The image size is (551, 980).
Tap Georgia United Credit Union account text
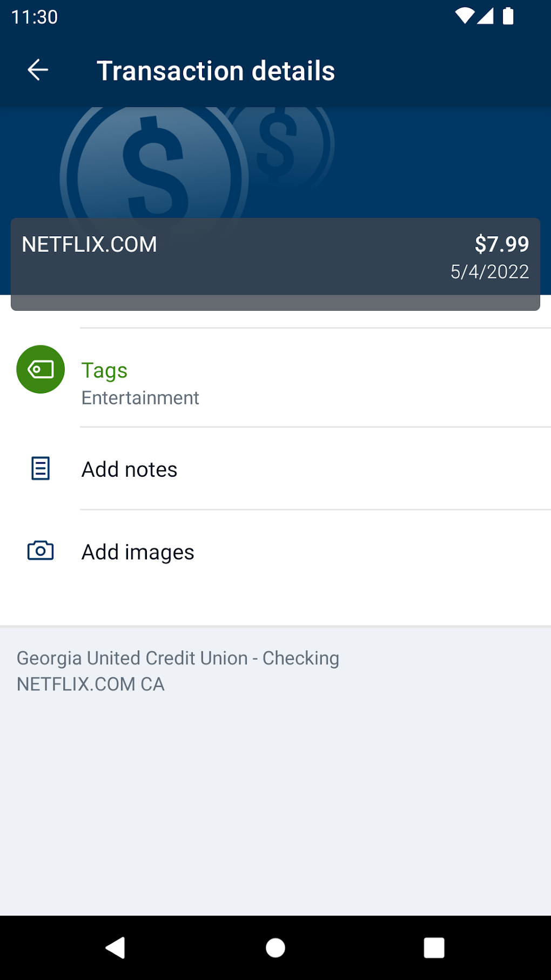(x=178, y=658)
